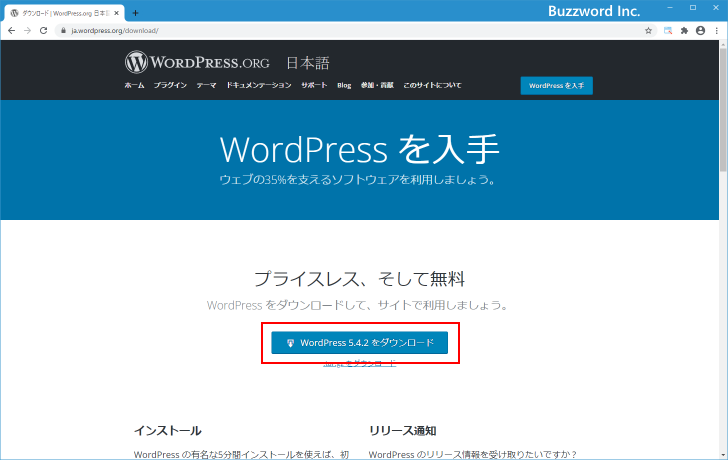
Task: Click the address bar URL field
Action: tap(355, 31)
